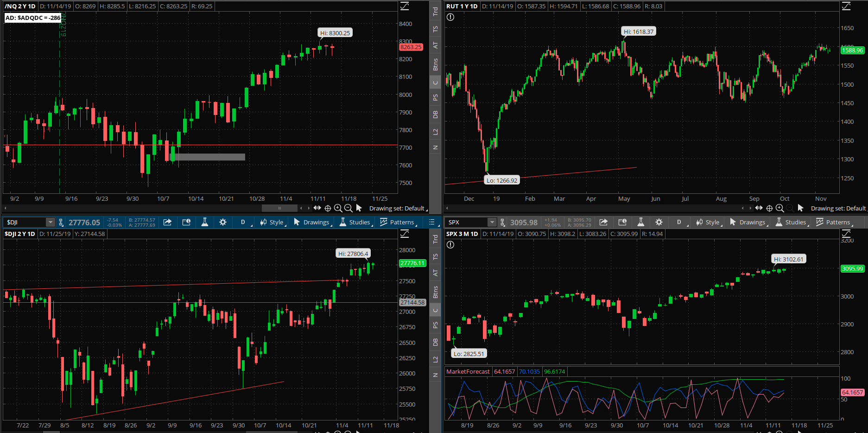
Task: Click the flask icon beside the $DJI share button
Action: click(204, 222)
